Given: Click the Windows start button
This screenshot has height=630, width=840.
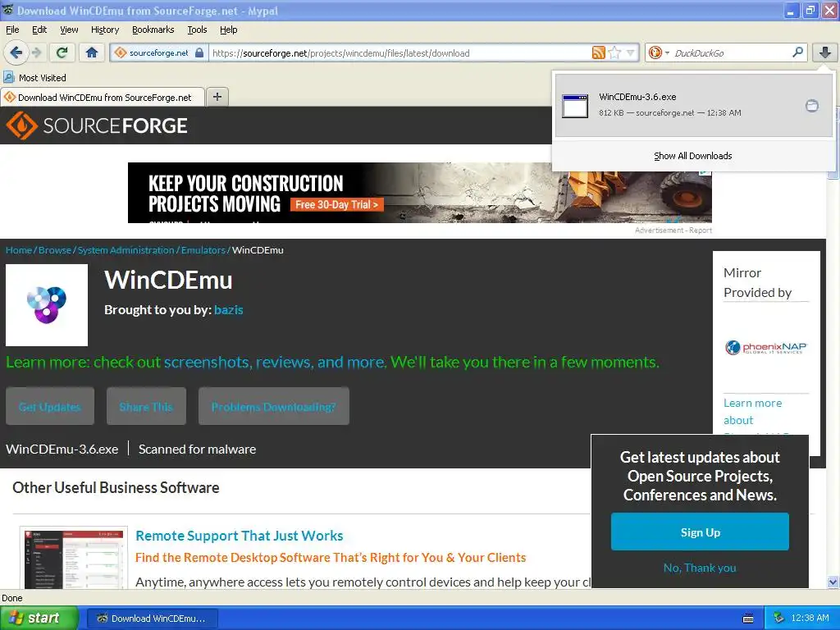Looking at the screenshot, I should coord(39,618).
